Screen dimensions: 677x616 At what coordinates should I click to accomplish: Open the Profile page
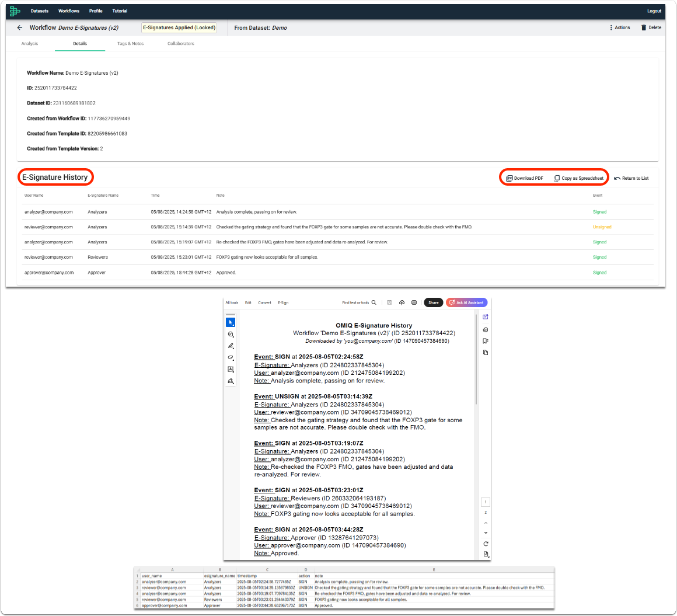(95, 11)
